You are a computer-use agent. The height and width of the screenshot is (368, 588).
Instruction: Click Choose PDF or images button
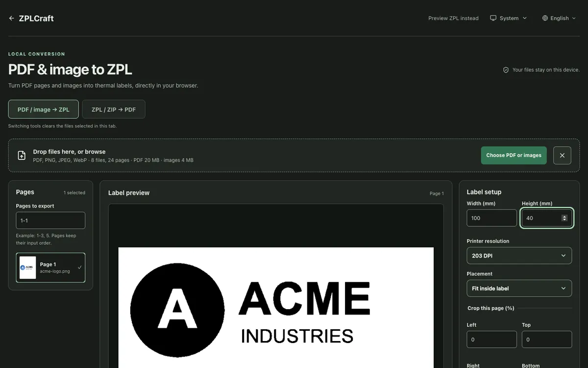pos(514,155)
